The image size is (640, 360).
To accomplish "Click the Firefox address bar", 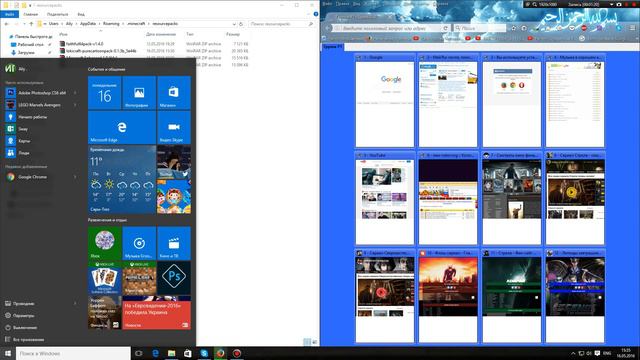I will (388, 28).
